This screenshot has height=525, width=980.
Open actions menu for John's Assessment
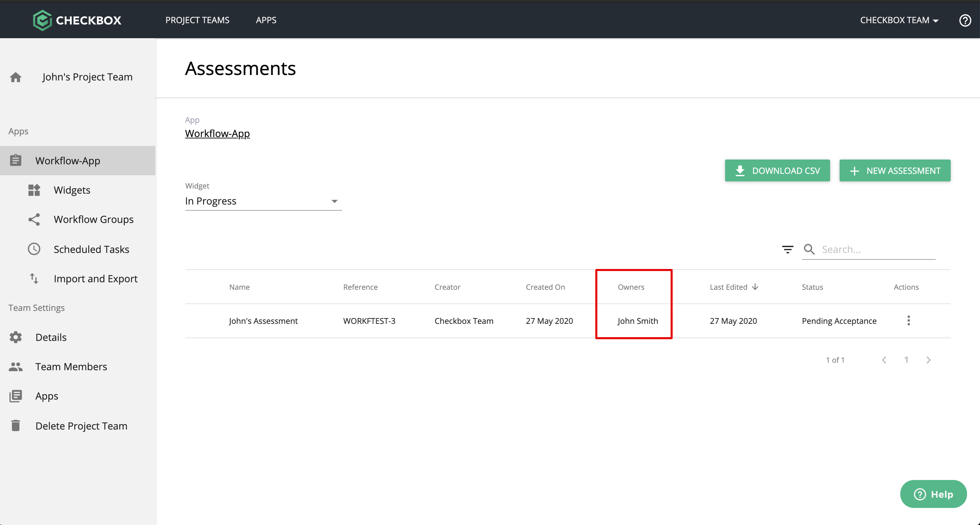click(908, 320)
